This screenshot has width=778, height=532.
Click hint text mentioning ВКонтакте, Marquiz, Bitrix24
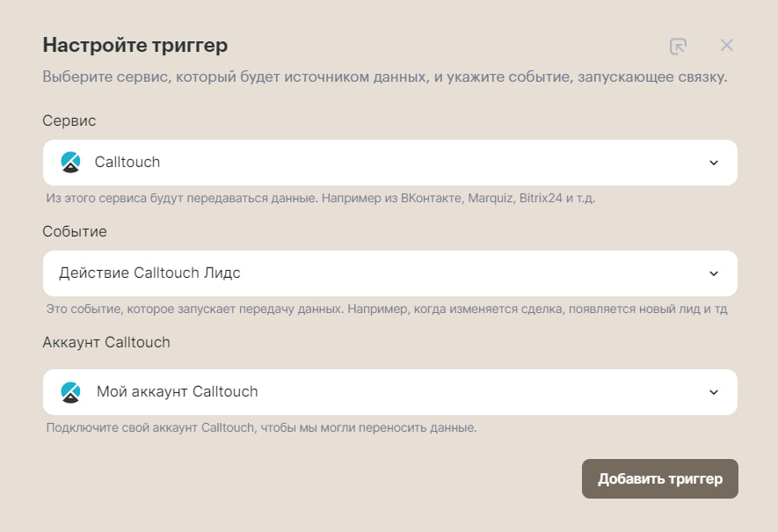(321, 198)
